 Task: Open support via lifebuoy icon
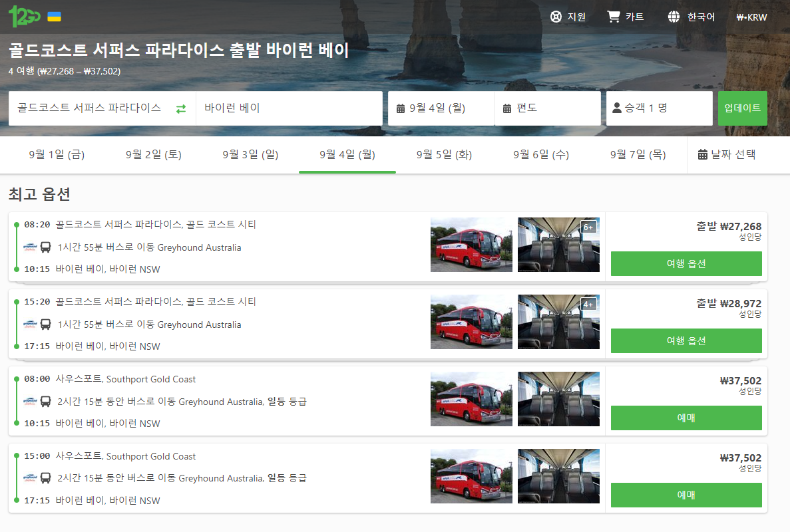(556, 17)
